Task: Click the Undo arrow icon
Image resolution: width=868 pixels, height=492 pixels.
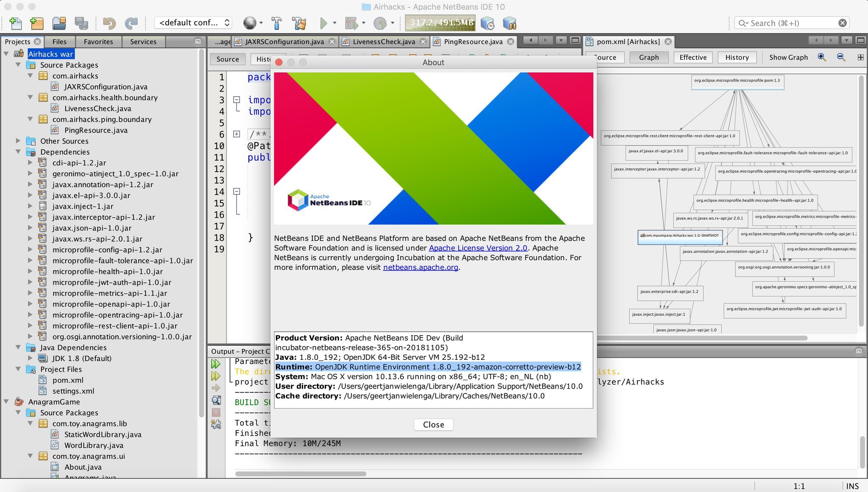Action: coord(109,23)
